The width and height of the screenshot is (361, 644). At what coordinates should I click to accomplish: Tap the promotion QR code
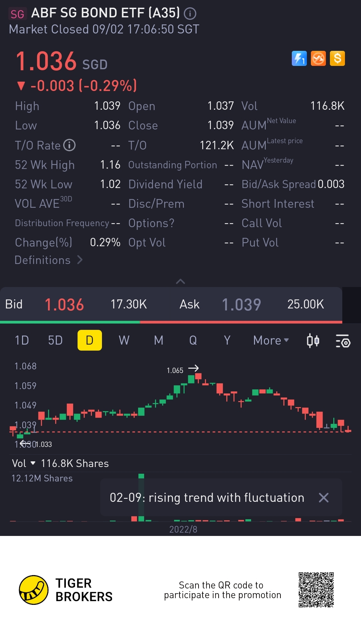[x=316, y=590]
